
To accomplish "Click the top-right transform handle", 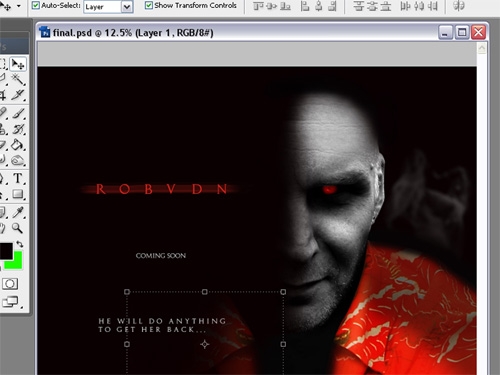I will 283,292.
